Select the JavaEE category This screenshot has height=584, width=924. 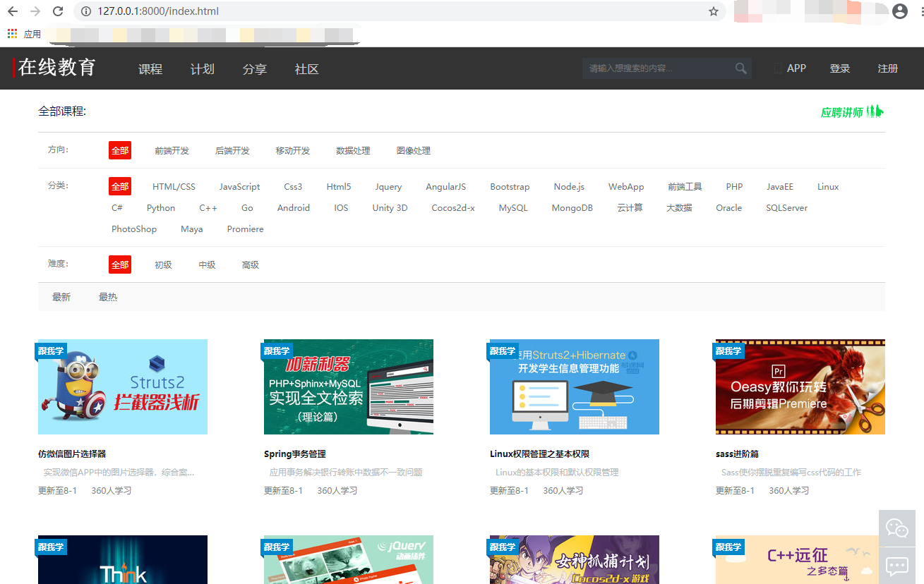[780, 187]
